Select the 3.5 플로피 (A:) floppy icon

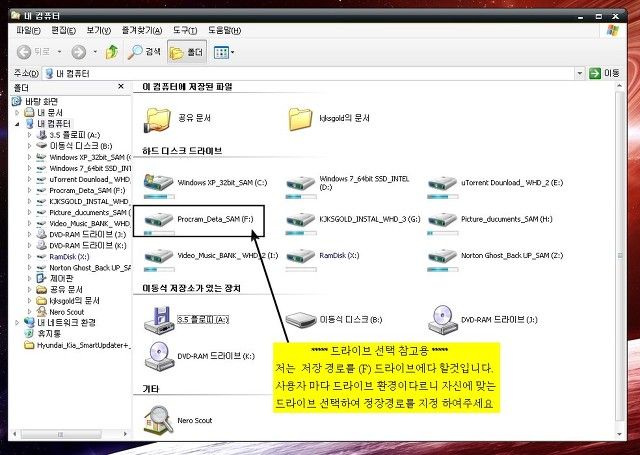(x=159, y=320)
